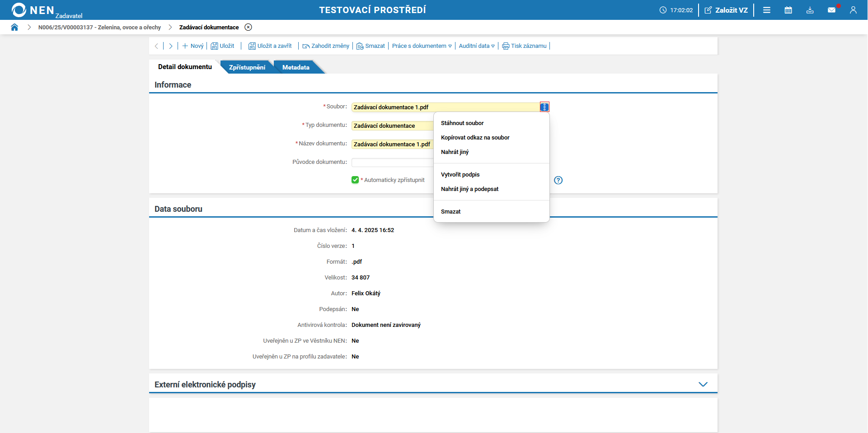Choose Vytvořit podpis menu entry

[x=460, y=174]
